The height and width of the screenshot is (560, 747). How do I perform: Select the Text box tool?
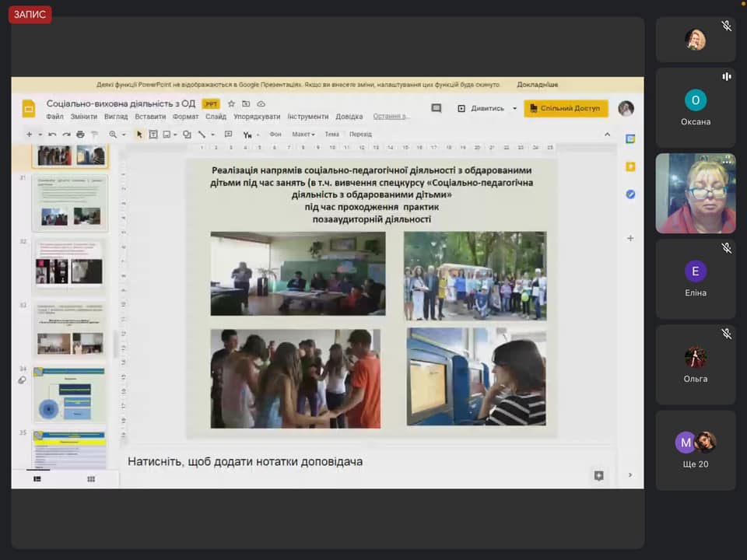[153, 135]
